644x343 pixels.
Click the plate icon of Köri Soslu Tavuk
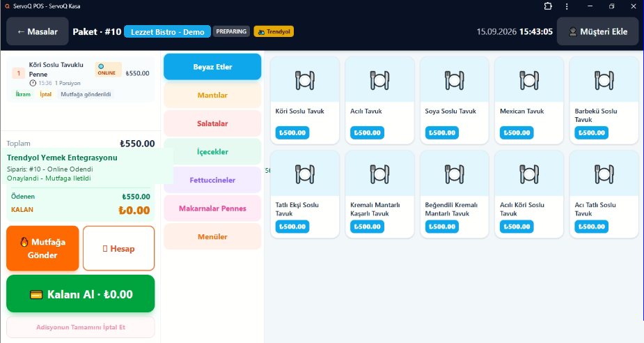click(305, 80)
